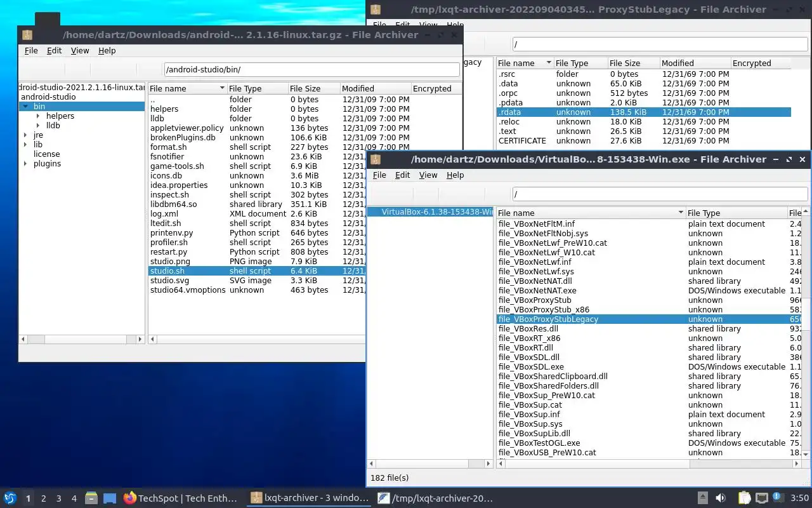Click the VirtualBox archiver window title icon
This screenshot has width=812, height=508.
coord(376,159)
